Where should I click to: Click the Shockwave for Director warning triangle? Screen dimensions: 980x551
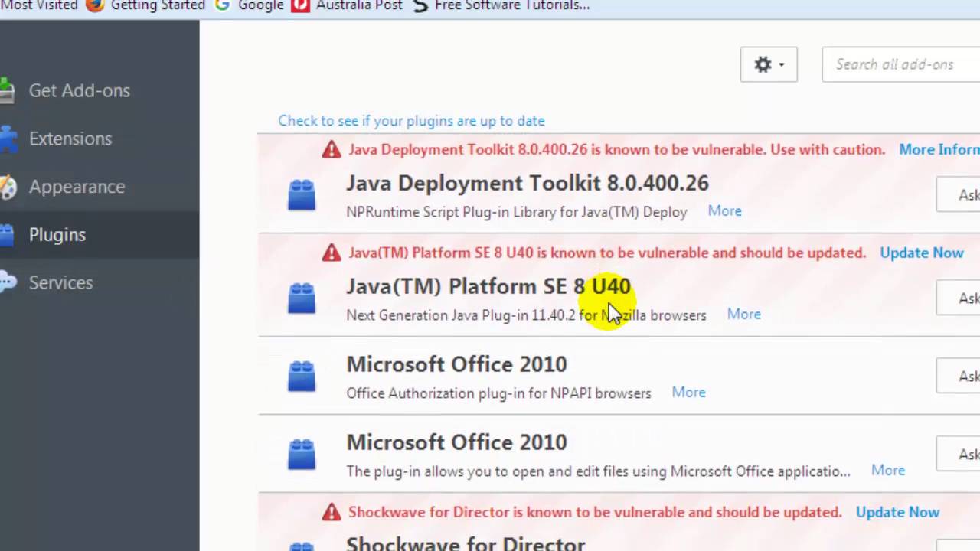point(332,512)
